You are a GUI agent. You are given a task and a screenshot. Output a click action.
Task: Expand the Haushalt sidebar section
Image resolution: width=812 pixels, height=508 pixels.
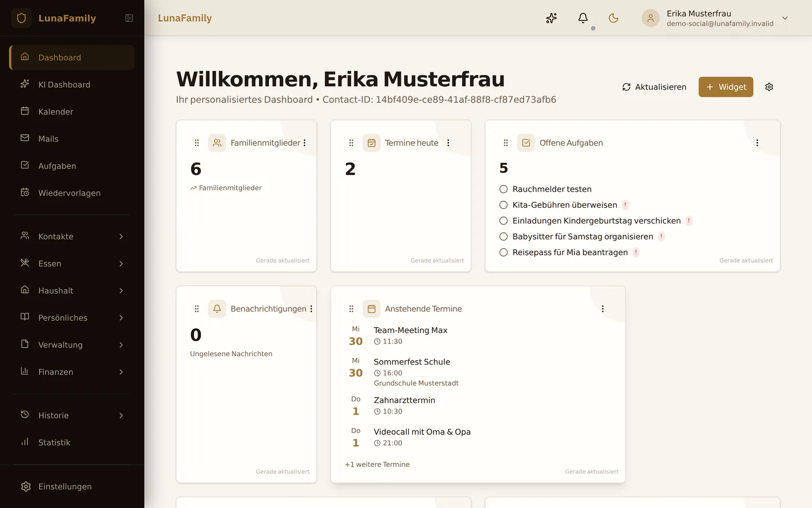pos(72,291)
